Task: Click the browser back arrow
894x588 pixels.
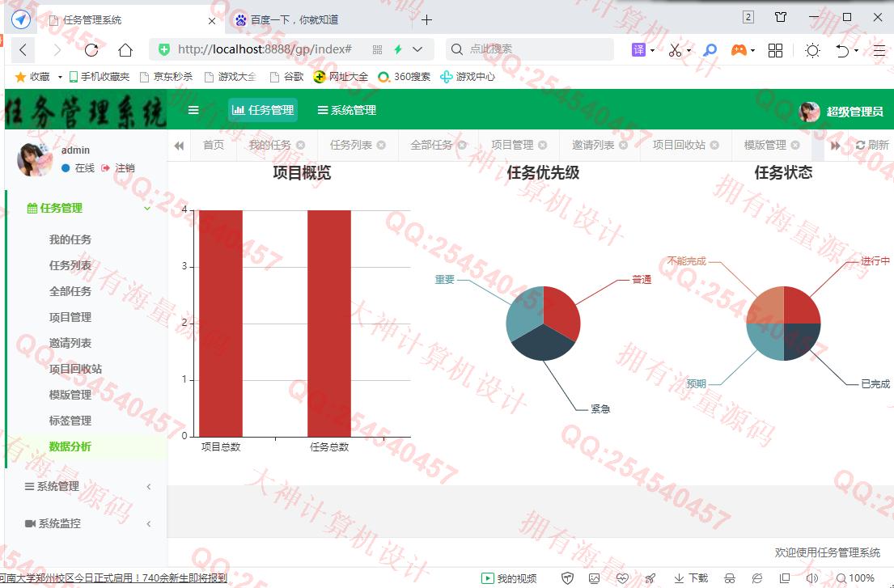Action: pos(23,50)
